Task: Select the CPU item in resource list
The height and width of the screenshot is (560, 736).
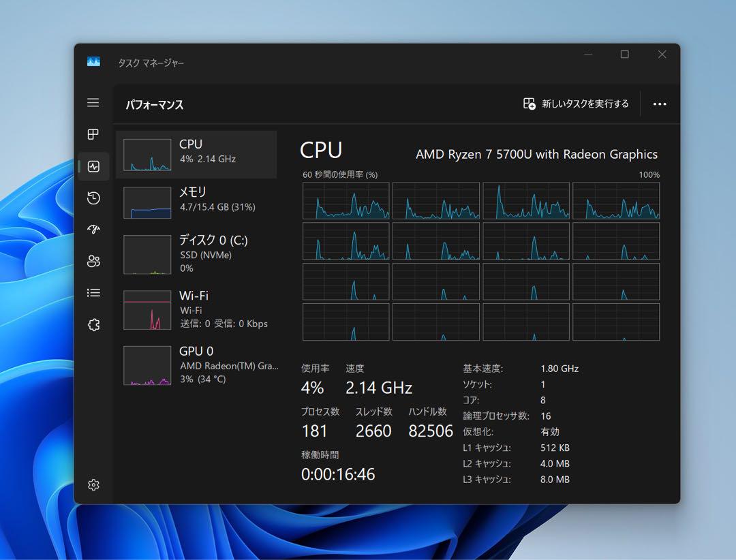Action: click(x=196, y=155)
